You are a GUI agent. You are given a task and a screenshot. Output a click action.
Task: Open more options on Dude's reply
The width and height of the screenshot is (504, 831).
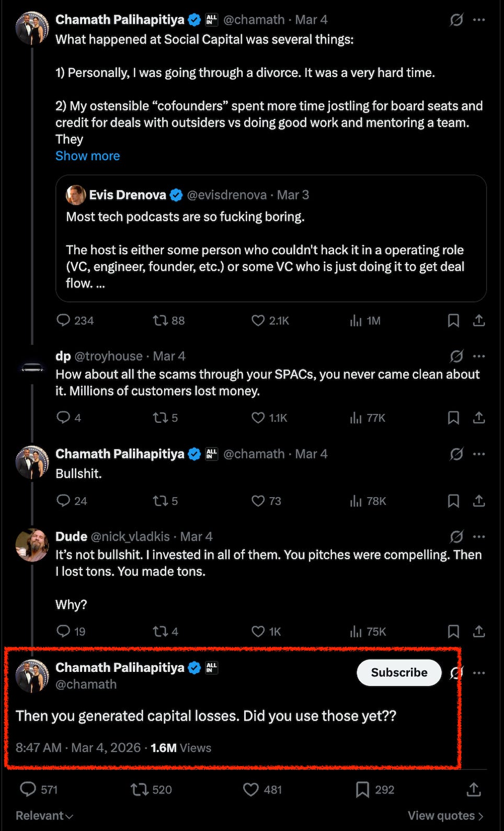[479, 536]
